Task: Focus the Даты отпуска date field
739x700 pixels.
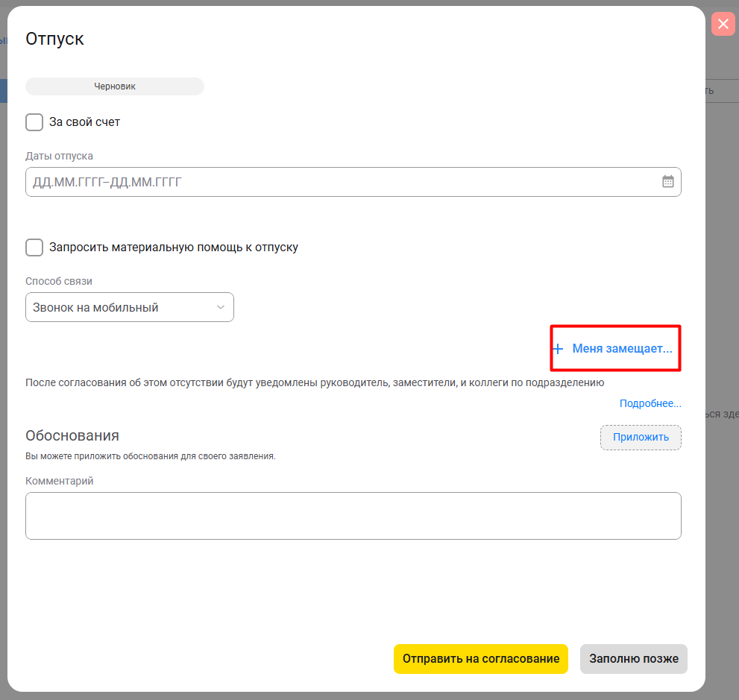Action: pyautogui.click(x=343, y=182)
